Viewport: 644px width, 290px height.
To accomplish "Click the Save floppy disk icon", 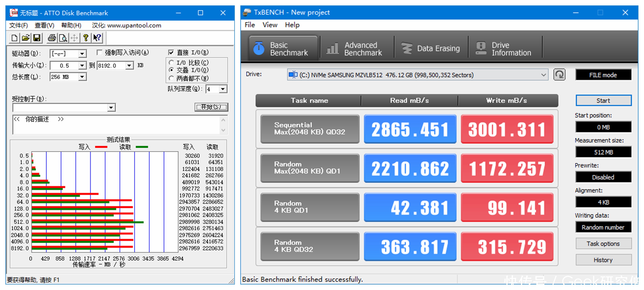I will point(37,38).
